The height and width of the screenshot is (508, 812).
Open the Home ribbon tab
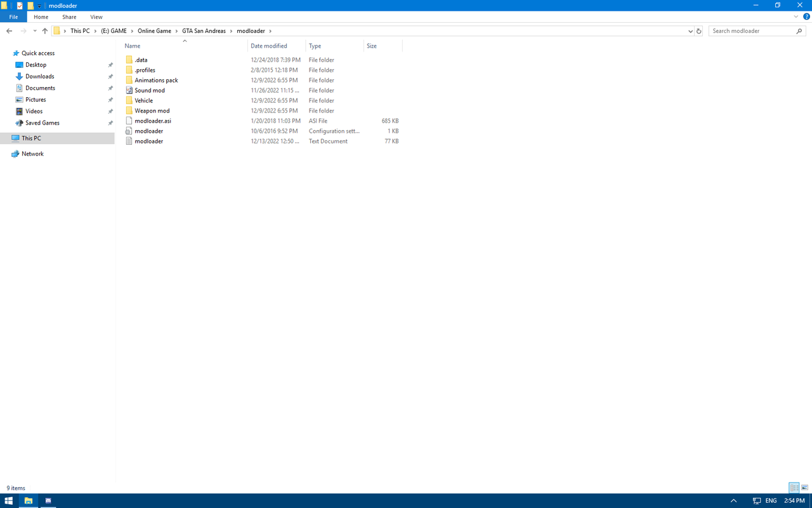click(x=41, y=17)
